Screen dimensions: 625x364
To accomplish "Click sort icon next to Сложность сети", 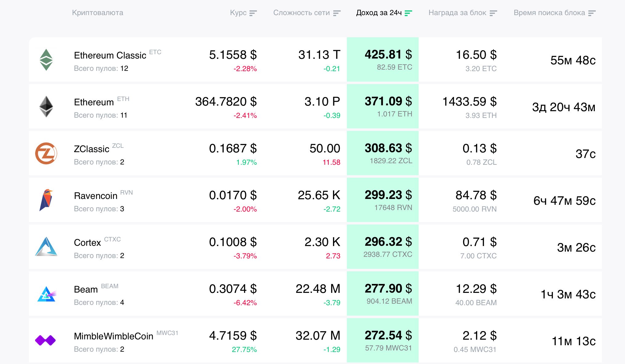I will [x=337, y=13].
